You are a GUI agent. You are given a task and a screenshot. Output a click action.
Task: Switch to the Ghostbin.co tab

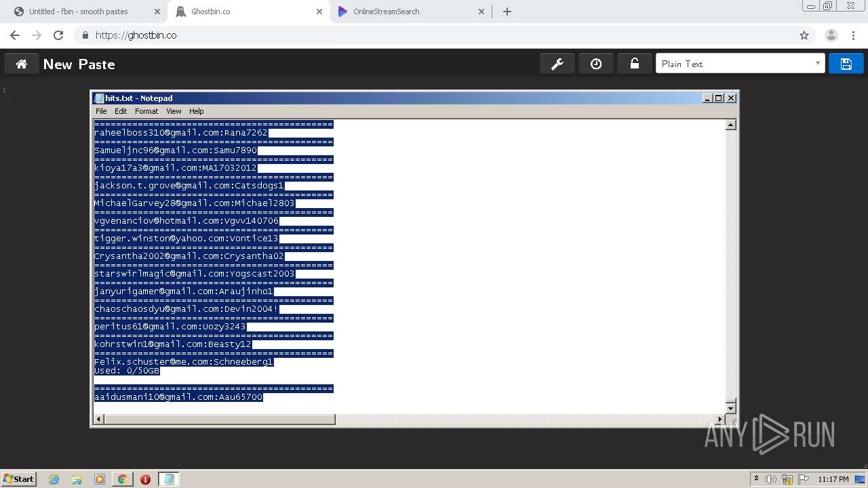coord(248,12)
